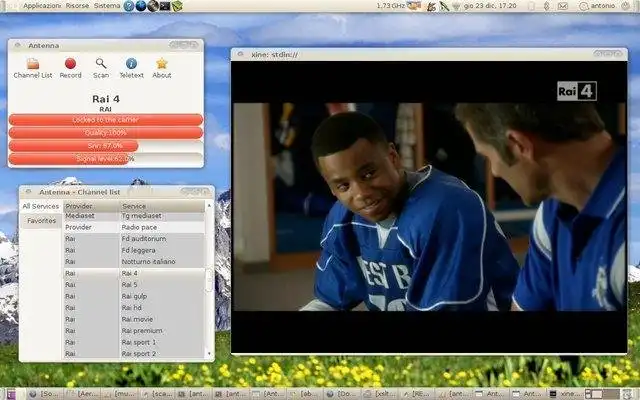Launch the web browser globe icon in panel

pos(141,6)
